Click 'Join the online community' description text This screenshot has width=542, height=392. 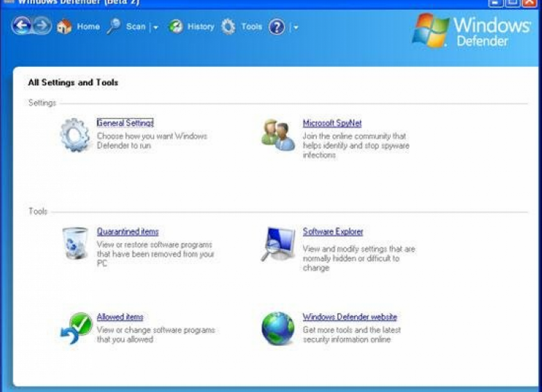tap(356, 145)
